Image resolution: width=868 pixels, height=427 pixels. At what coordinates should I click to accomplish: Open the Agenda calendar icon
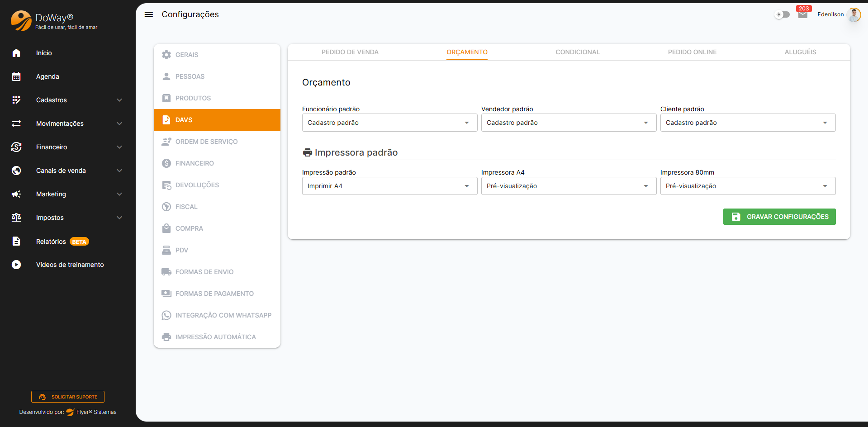(16, 76)
